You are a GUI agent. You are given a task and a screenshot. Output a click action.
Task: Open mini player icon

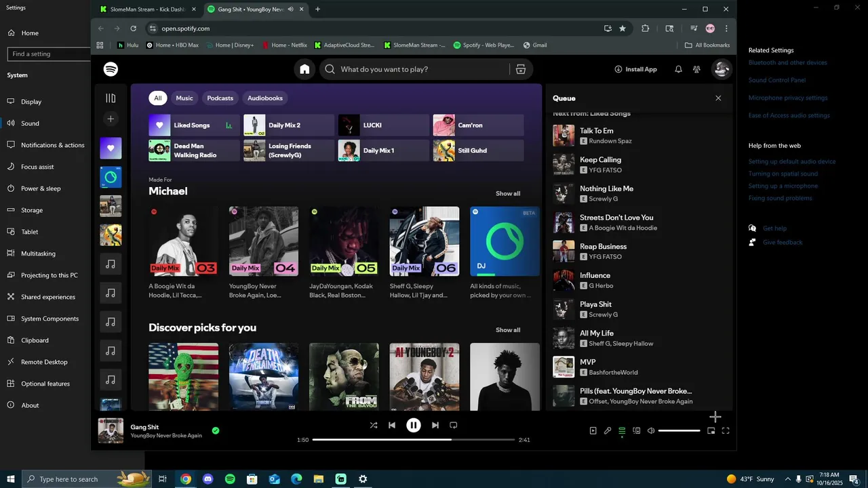pos(711,430)
